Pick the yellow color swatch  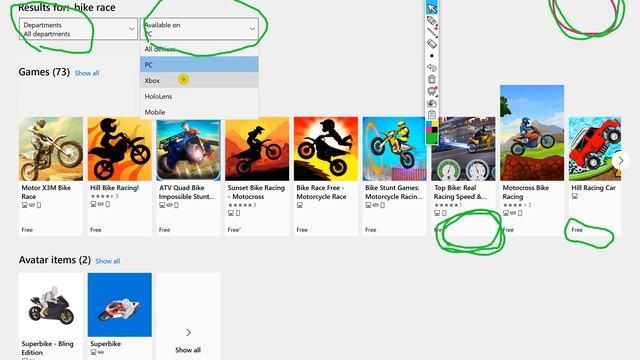click(435, 124)
